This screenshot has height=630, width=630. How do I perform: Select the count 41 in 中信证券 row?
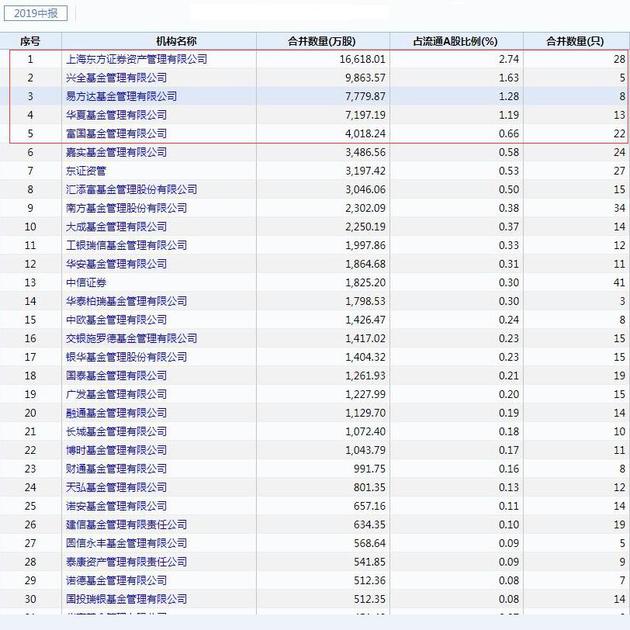[x=619, y=282]
